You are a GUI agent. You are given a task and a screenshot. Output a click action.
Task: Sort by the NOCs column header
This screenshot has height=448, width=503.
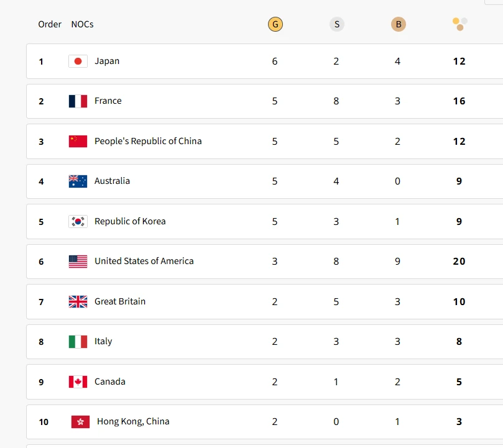click(82, 24)
